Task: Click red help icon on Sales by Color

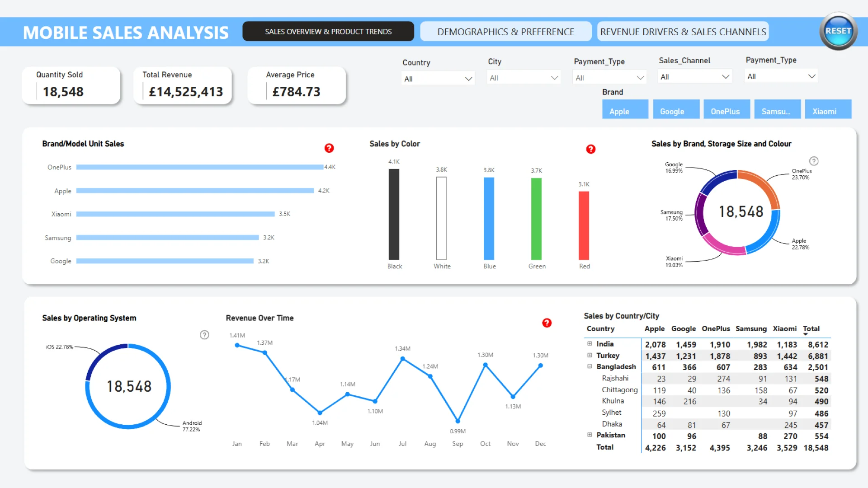Action: pyautogui.click(x=590, y=149)
